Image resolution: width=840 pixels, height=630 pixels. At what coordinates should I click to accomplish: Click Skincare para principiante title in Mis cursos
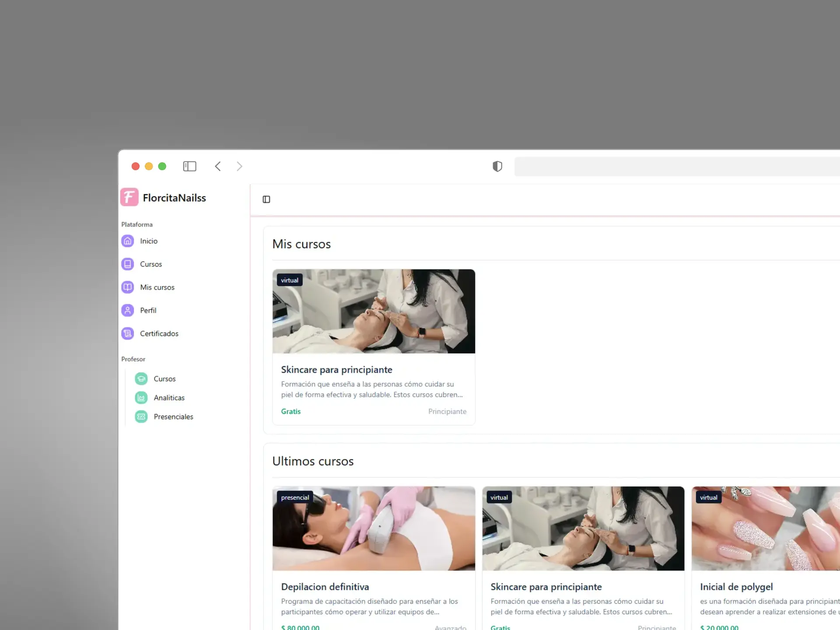pos(336,370)
